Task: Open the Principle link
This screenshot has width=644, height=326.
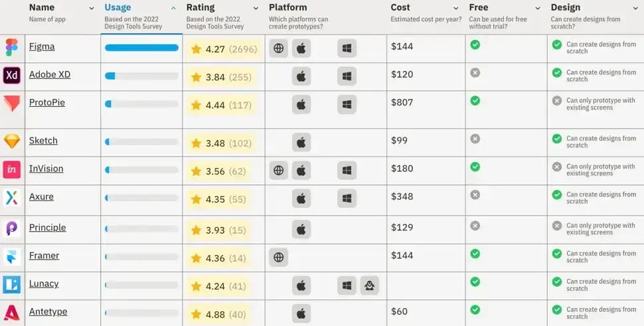Action: (x=47, y=228)
